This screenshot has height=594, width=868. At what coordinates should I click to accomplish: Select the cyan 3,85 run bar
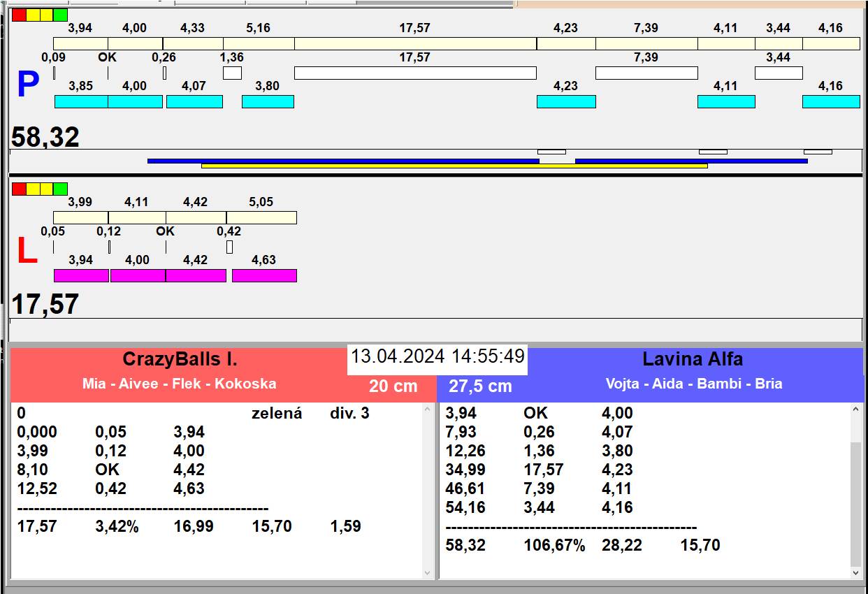tap(81, 101)
